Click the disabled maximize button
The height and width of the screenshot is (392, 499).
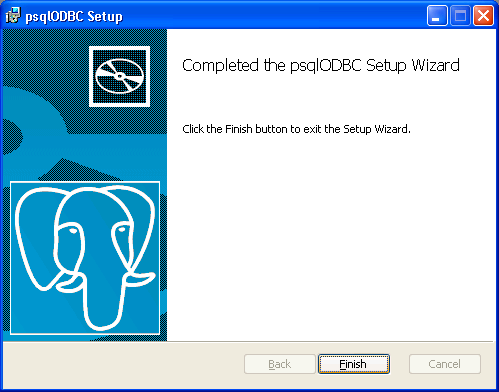pyautogui.click(x=460, y=15)
